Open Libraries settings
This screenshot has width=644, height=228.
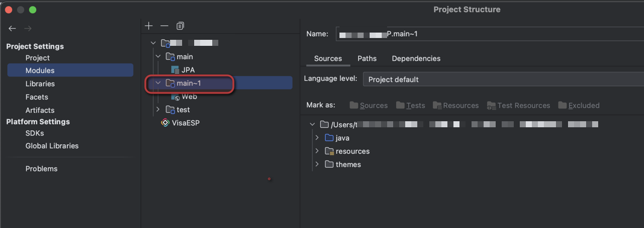[40, 84]
